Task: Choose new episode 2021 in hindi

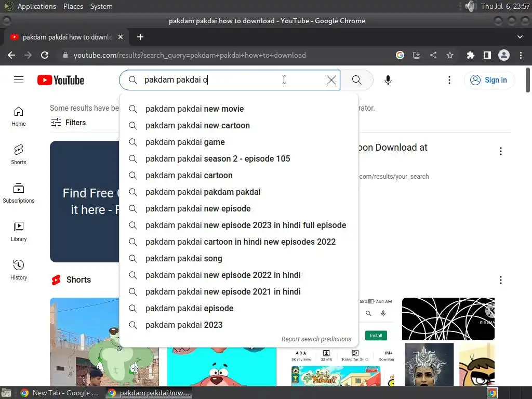Action: click(239, 292)
